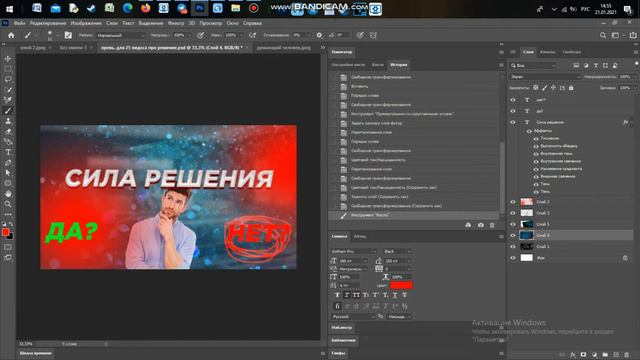Create new document from current history state
The height and width of the screenshot is (360, 640).
point(468,225)
